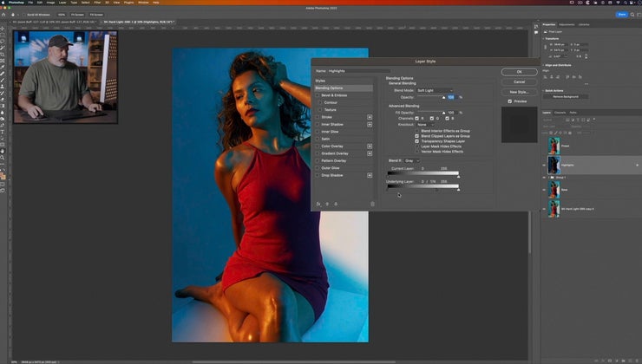Viewport: 642px width, 364px height.
Task: Expand the Group 1 layer group arrow
Action: [x=548, y=178]
